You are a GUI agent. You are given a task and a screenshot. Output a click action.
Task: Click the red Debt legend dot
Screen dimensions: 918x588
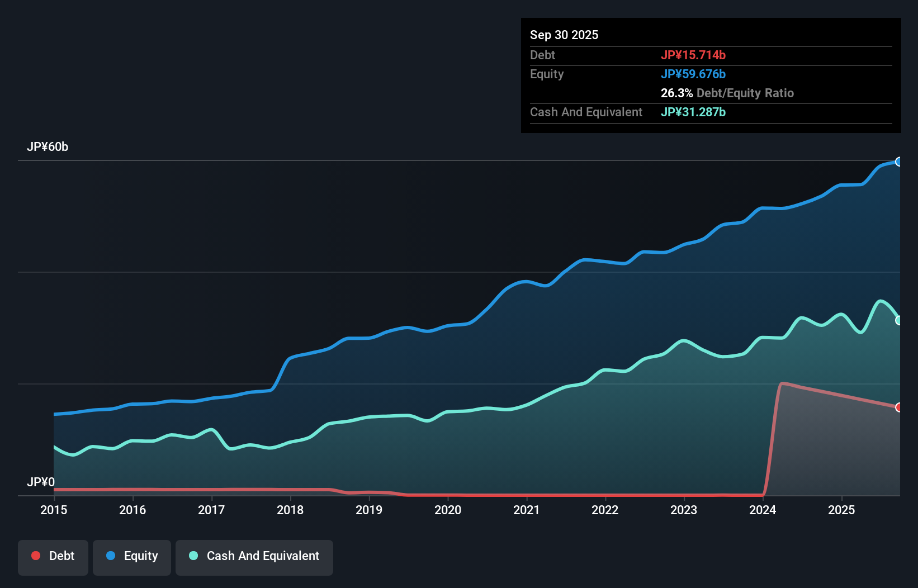tap(36, 556)
